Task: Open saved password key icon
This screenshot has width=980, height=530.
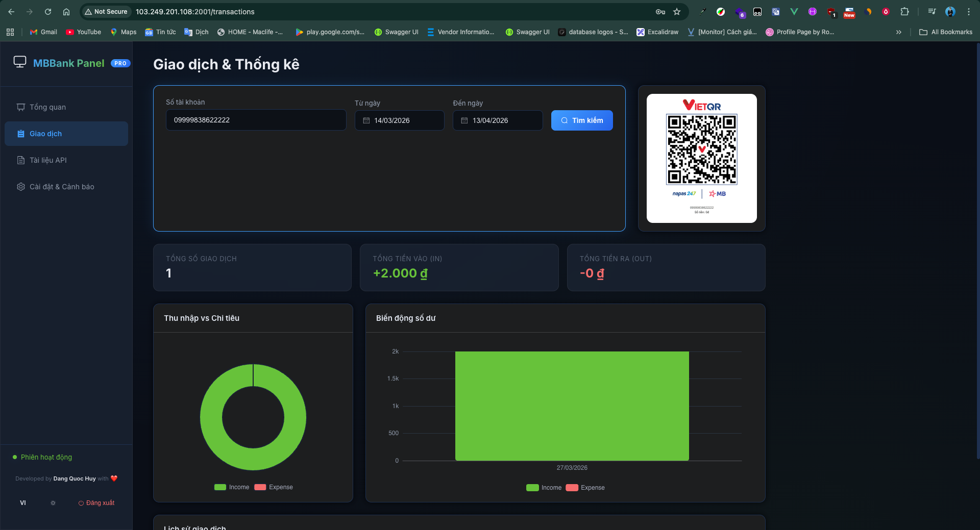Action: (660, 12)
